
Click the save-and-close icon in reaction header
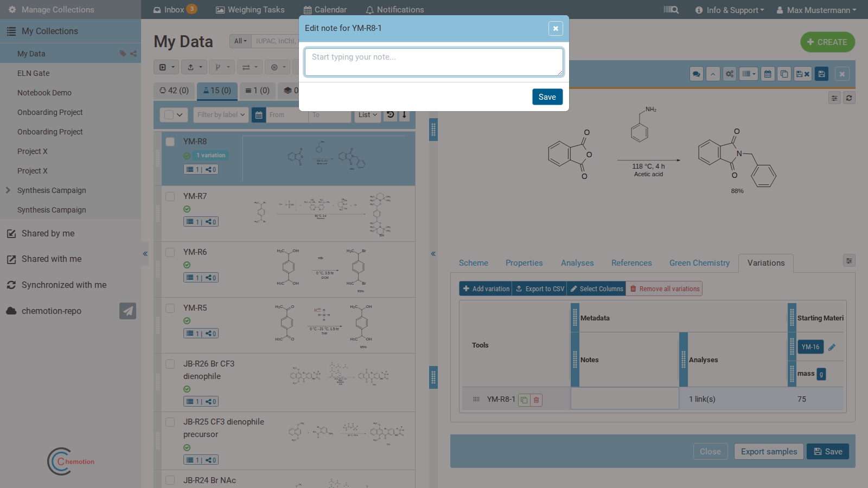[x=803, y=74]
